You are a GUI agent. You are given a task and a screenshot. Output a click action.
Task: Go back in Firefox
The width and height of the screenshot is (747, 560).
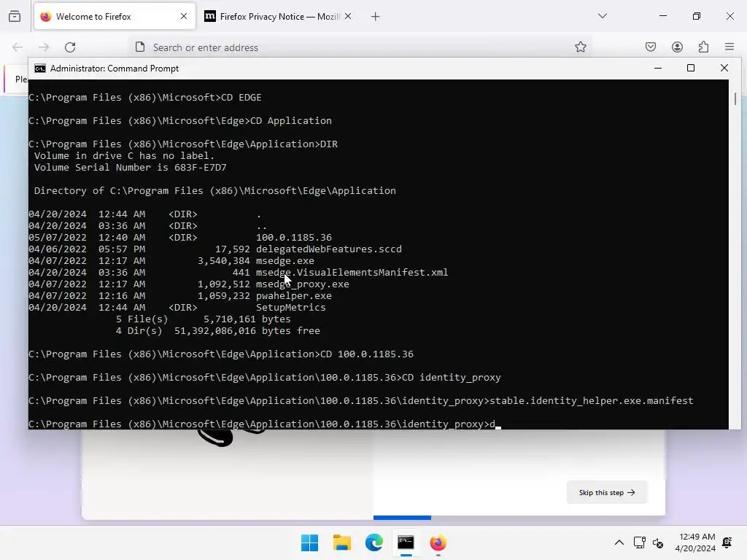[x=18, y=47]
